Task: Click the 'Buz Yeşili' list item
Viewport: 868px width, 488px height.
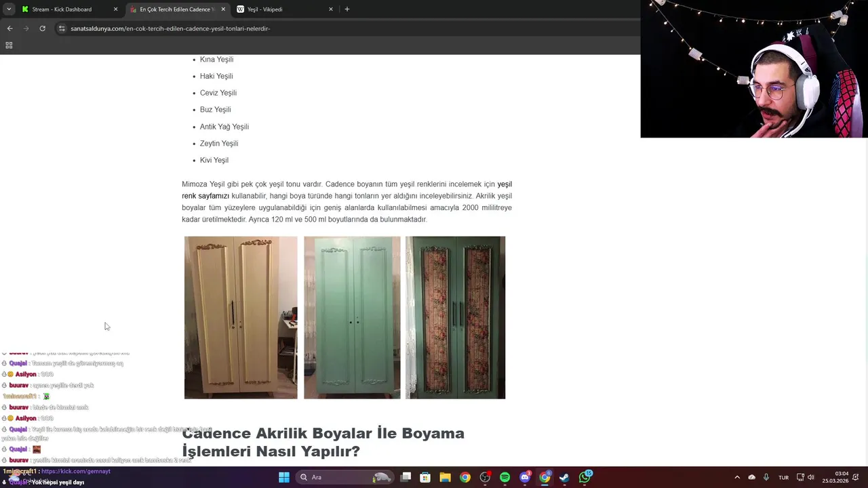Action: click(215, 110)
